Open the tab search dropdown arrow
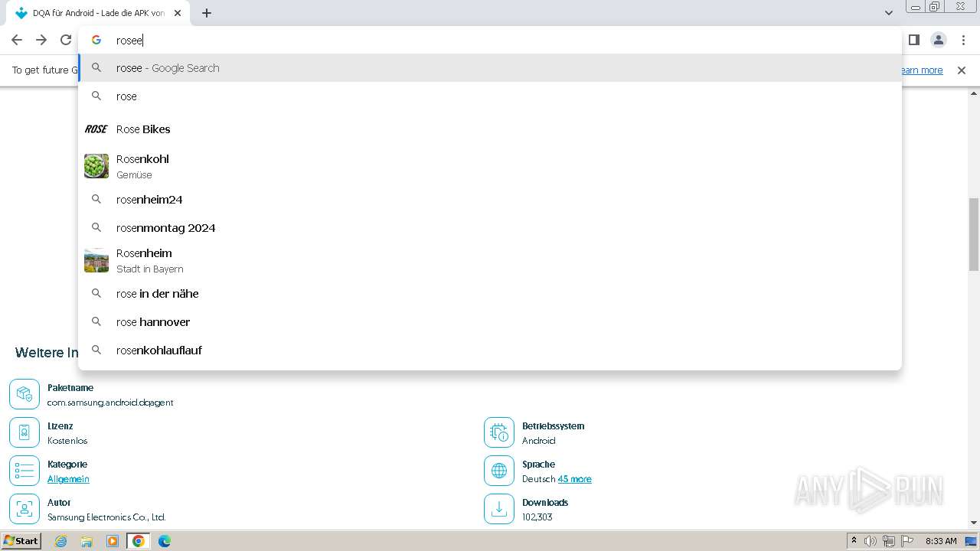Image resolution: width=980 pixels, height=551 pixels. [x=888, y=13]
